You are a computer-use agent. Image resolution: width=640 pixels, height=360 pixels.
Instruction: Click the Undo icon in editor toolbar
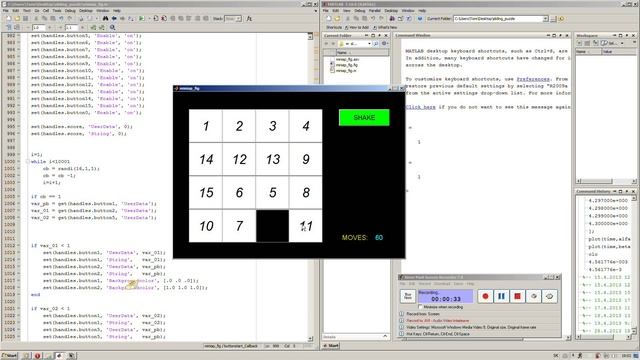61,18
